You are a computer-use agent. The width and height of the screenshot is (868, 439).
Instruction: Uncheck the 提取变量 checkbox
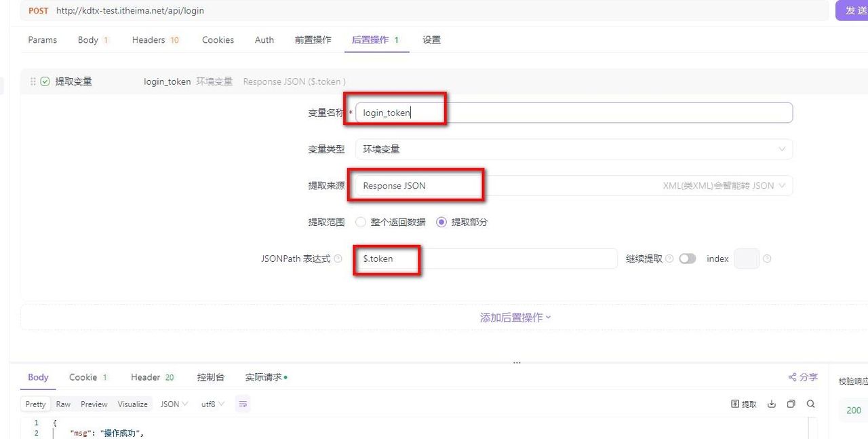(44, 81)
